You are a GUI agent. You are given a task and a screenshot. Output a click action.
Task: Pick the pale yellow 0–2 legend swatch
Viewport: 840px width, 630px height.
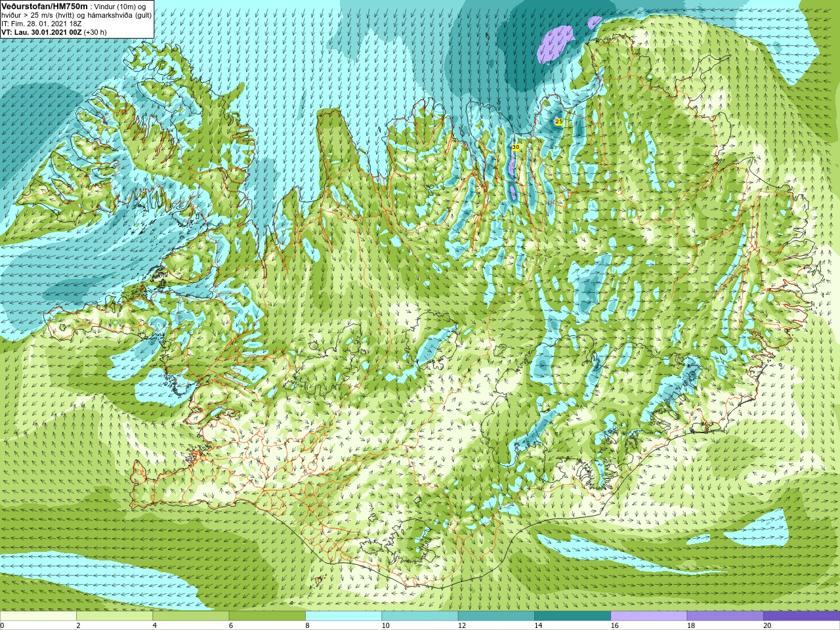click(x=38, y=616)
